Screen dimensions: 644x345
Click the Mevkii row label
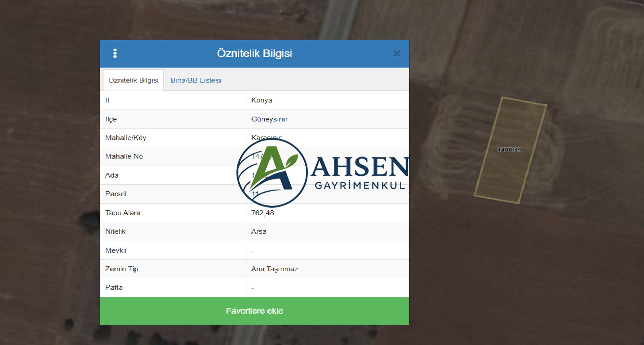click(116, 250)
